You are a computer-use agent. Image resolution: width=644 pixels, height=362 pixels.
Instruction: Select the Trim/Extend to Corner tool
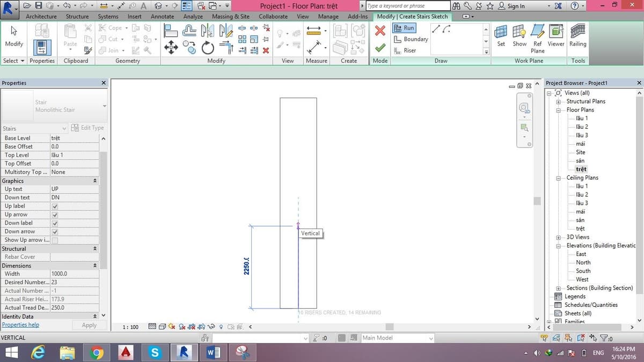[226, 48]
